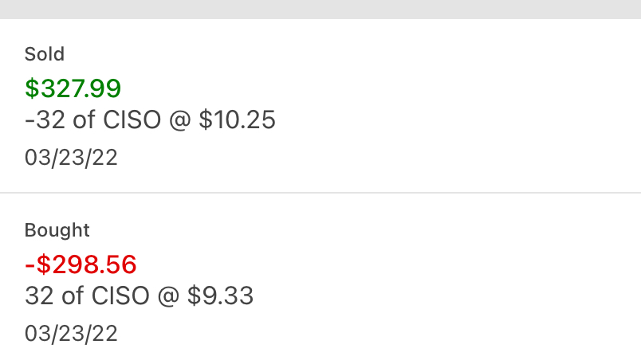This screenshot has height=364, width=641.
Task: Tap the Sold transaction's 03/23/22 date
Action: click(x=71, y=157)
